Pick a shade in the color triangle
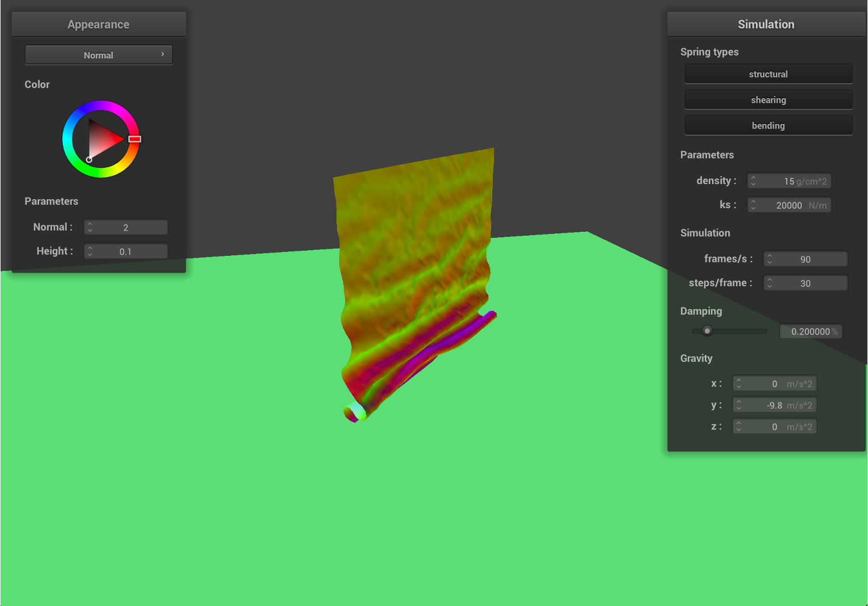Viewport: 868px width, 606px height. pos(104,139)
